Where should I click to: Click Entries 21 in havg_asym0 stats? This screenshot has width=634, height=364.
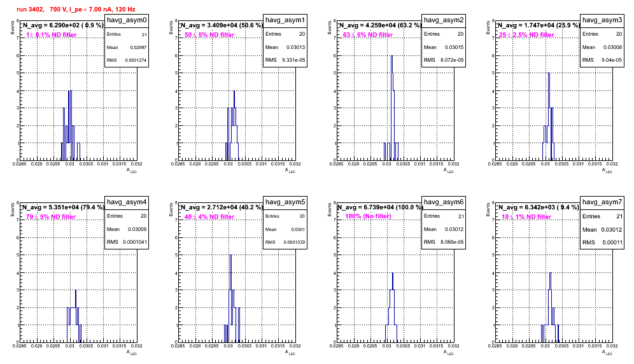pyautogui.click(x=127, y=34)
